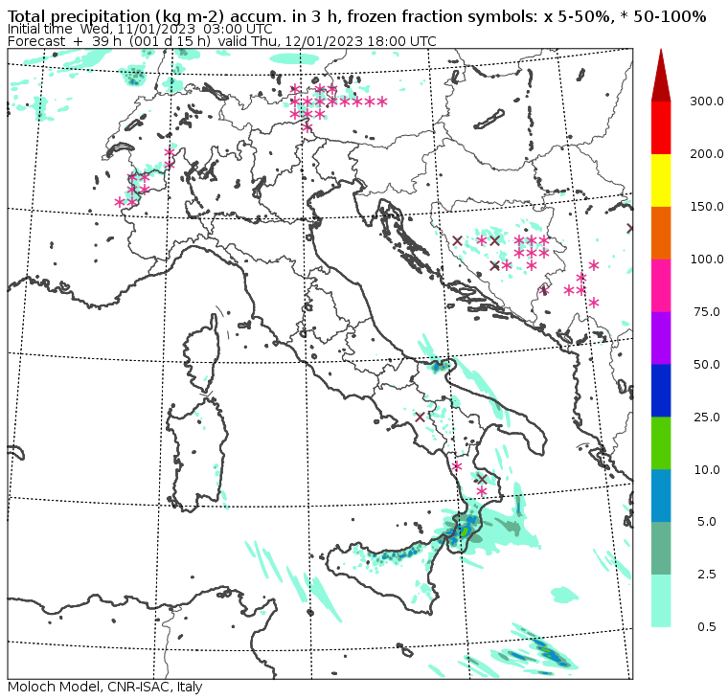Click the legend value "25.0"

pos(707,417)
